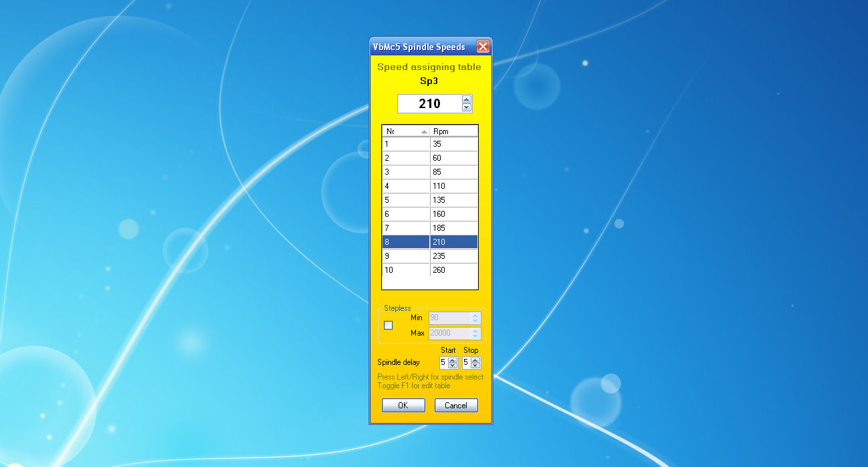Viewport: 868px width, 467px height.
Task: Decrease the spindle Stop delay value
Action: coord(475,366)
